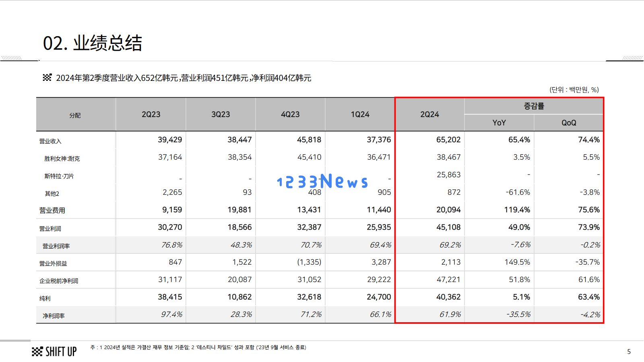This screenshot has height=362, width=644.
Task: Select the 营业外损益 row label
Action: (53, 264)
